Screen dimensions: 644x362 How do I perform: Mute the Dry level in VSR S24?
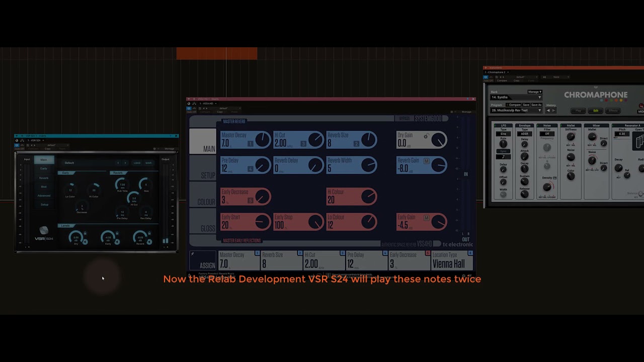pos(85,242)
